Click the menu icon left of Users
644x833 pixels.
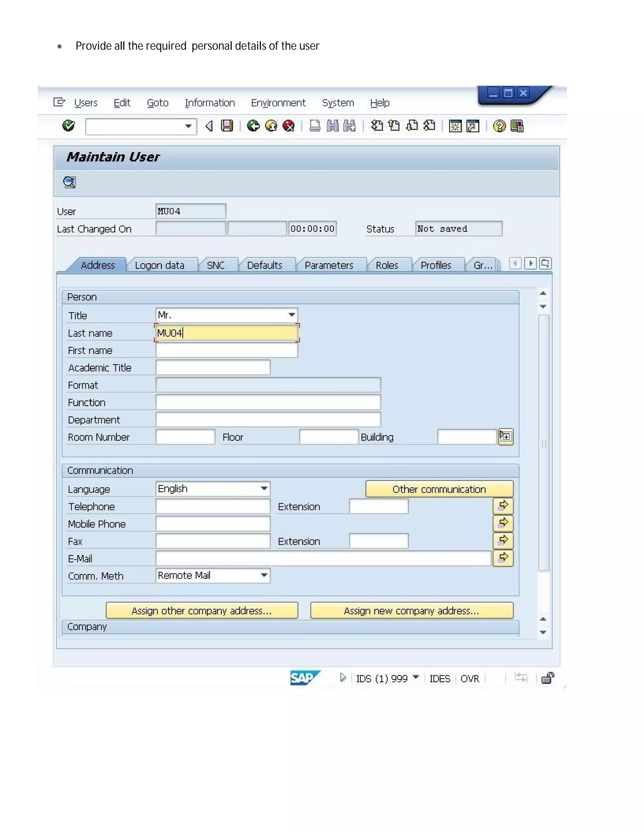[x=59, y=102]
